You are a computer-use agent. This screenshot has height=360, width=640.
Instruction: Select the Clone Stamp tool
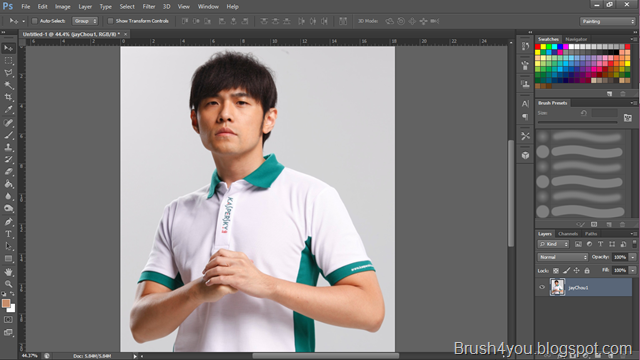point(8,147)
